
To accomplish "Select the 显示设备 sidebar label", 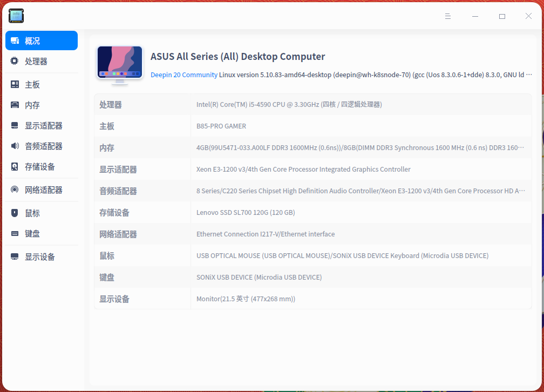I will pyautogui.click(x=40, y=256).
